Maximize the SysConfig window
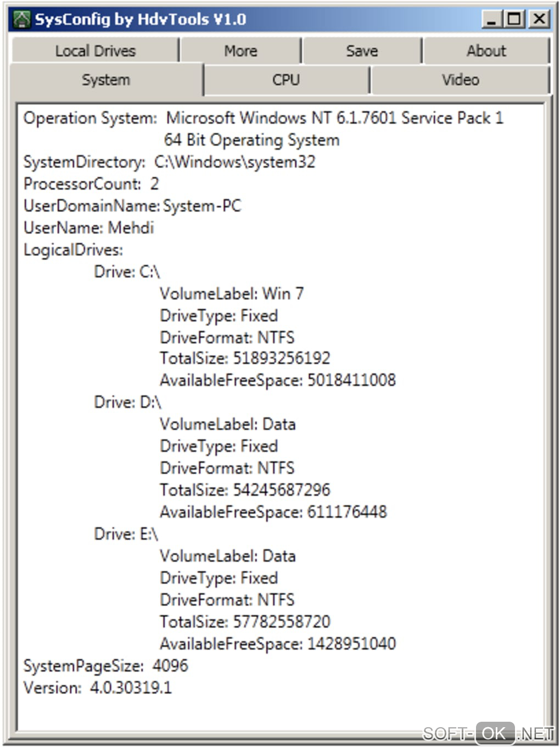560x747 pixels. tap(516, 19)
